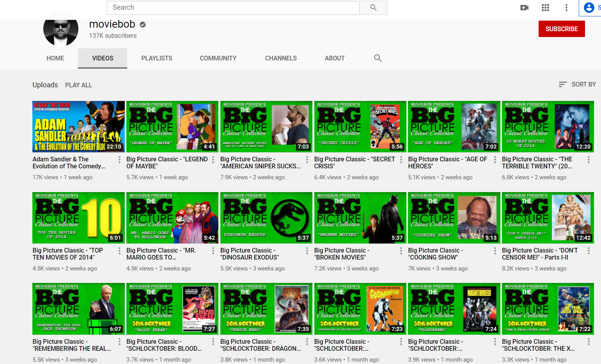Play the American Sniper Sucks thumbnail
The image size is (601, 364).
[x=266, y=127]
